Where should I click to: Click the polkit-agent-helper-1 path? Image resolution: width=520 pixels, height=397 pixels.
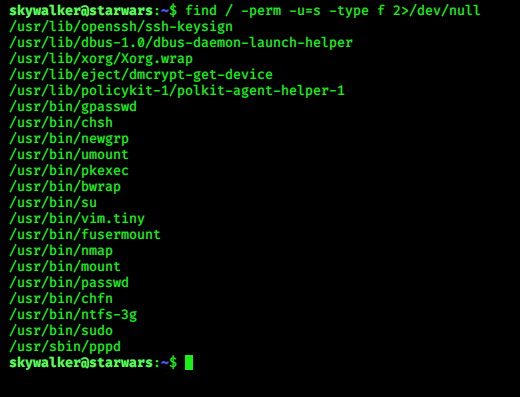[x=177, y=91]
